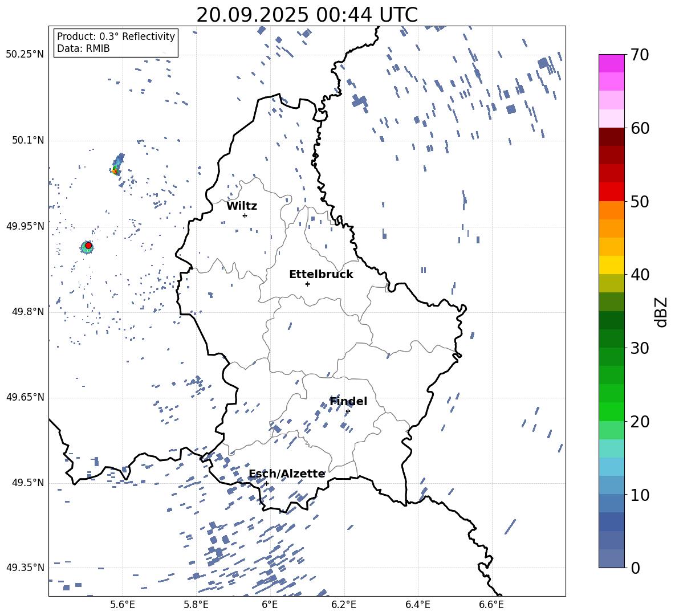675x616 pixels.
Task: Click the Esch/Alzette cross marker
Action: (x=266, y=483)
